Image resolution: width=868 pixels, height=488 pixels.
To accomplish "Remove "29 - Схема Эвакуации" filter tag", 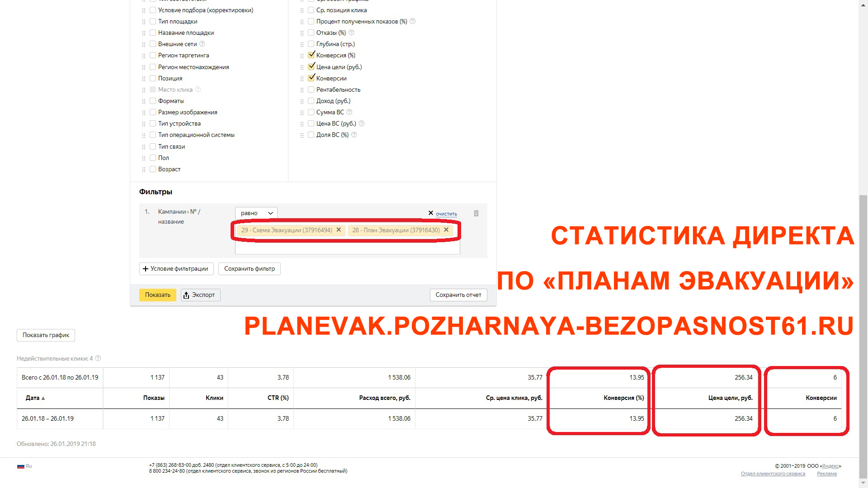I will 339,230.
